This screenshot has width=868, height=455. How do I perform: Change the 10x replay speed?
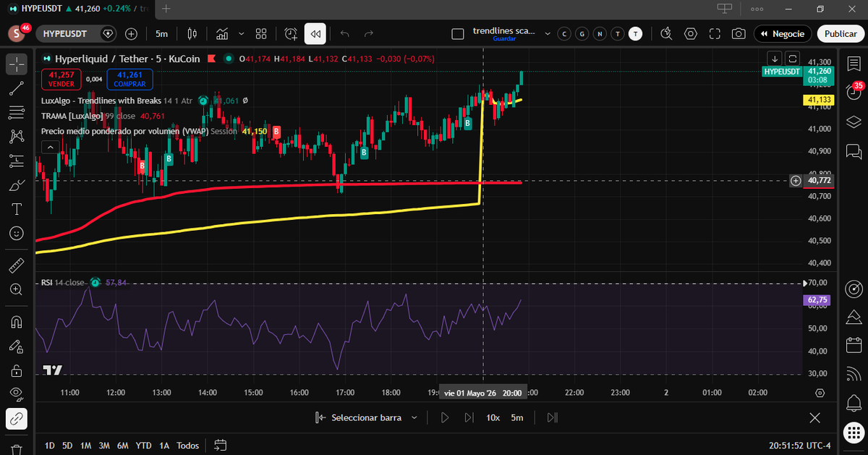pyautogui.click(x=493, y=417)
